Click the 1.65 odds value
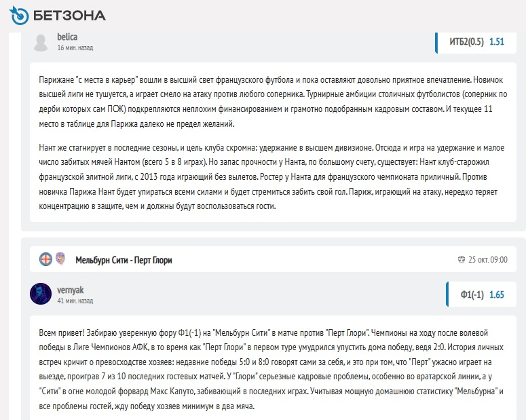The width and height of the screenshot is (526, 420). pos(497,294)
